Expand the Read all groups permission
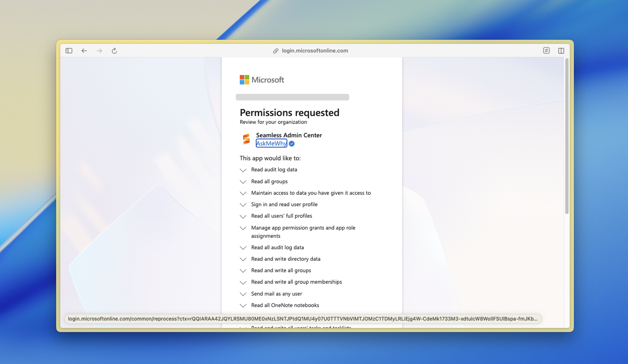628x364 pixels. click(243, 182)
